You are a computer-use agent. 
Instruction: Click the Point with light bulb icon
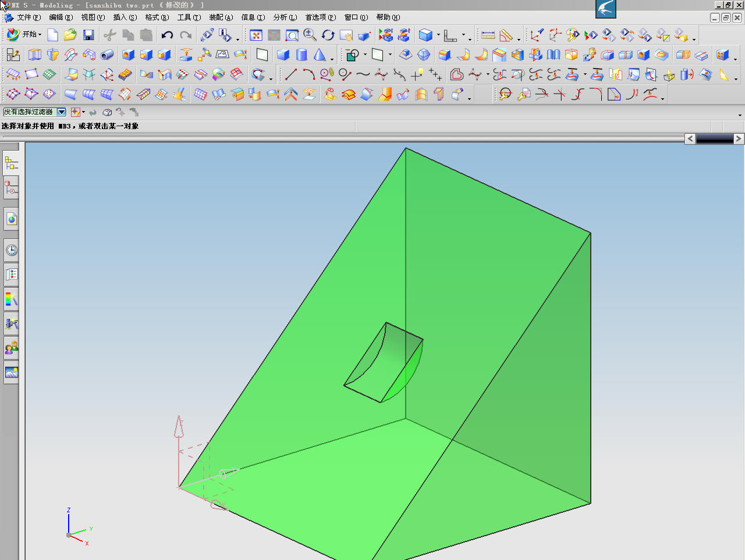[417, 74]
